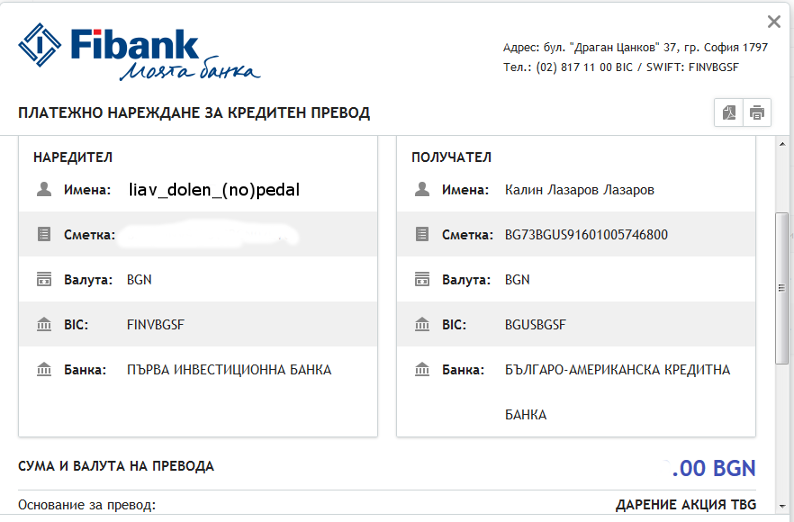The width and height of the screenshot is (794, 522).
Task: Click the Fibank logo
Action: coord(138,53)
